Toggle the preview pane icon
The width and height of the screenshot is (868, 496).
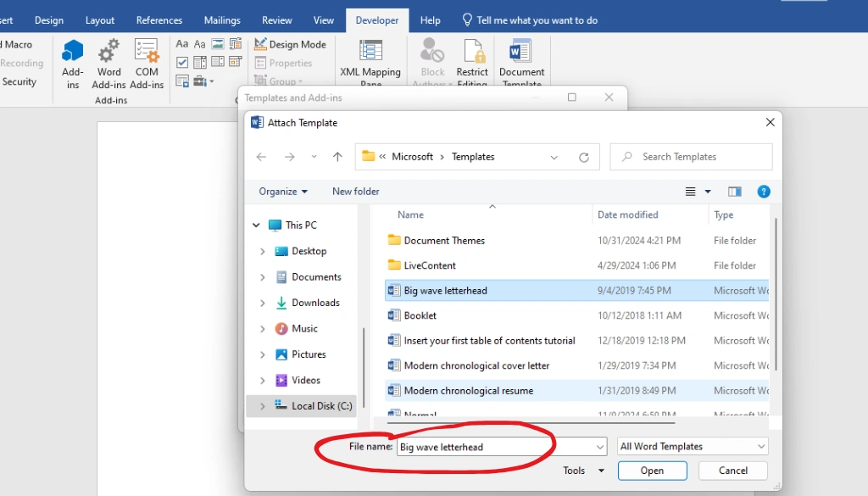point(735,192)
